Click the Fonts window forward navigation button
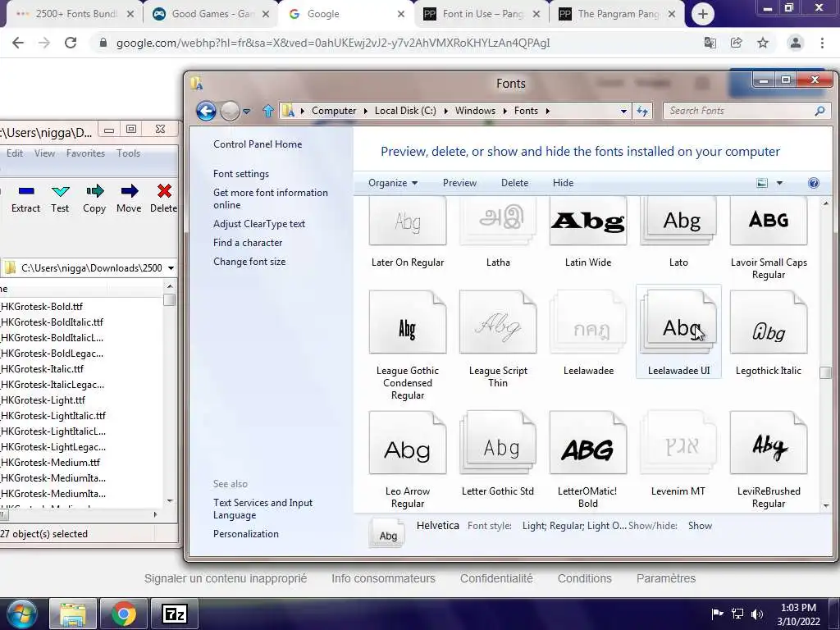The image size is (840, 630). pyautogui.click(x=230, y=111)
